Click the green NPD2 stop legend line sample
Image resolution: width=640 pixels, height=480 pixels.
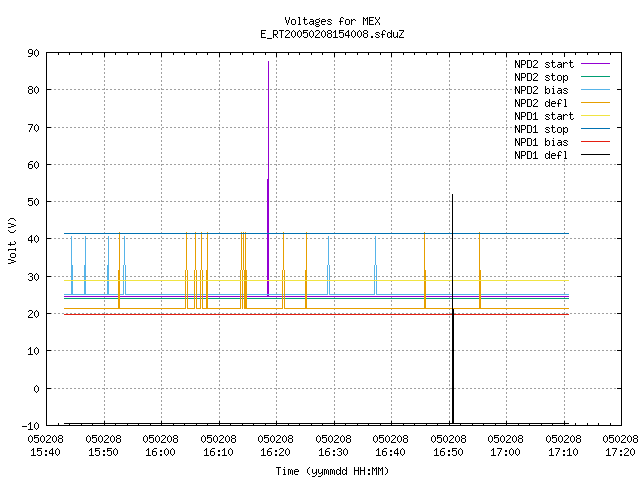[x=595, y=77]
